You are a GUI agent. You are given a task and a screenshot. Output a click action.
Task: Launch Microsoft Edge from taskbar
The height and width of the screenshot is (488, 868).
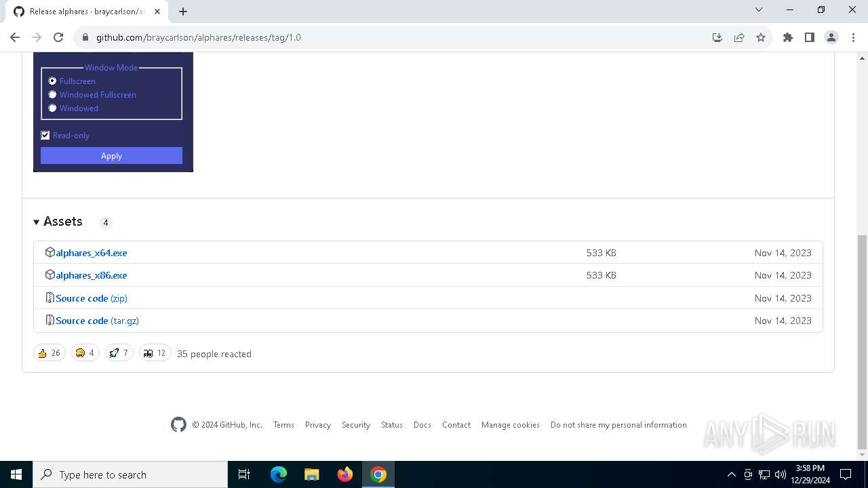point(279,474)
